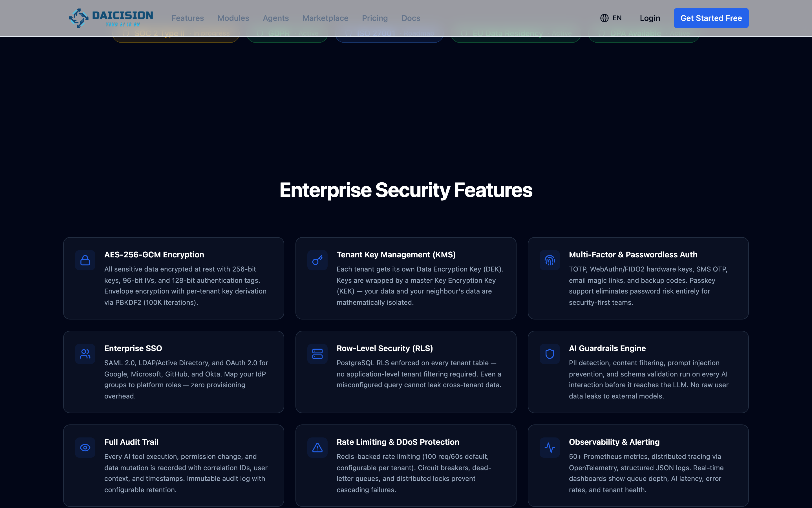Click the Daicision logo
The width and height of the screenshot is (812, 508).
click(x=111, y=18)
